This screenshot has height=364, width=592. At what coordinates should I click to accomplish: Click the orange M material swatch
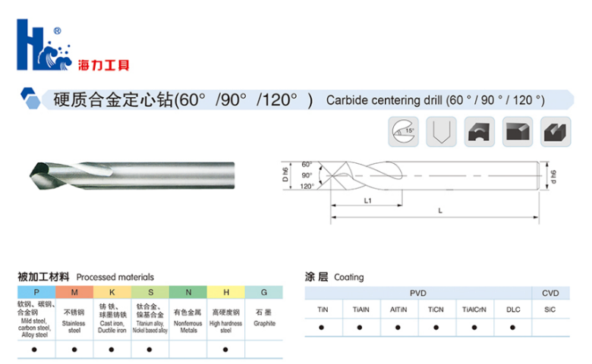point(74,292)
